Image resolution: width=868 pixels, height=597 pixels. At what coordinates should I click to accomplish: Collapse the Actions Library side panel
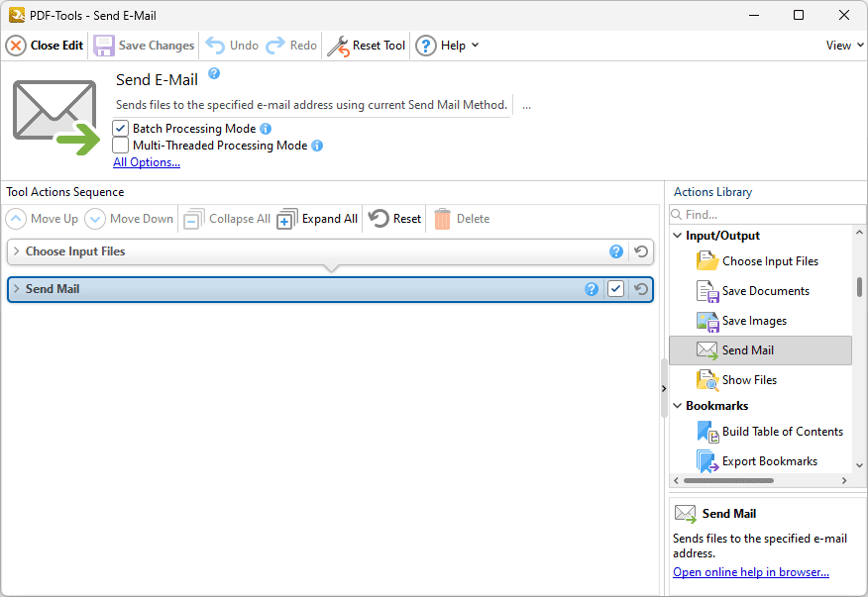pyautogui.click(x=664, y=388)
